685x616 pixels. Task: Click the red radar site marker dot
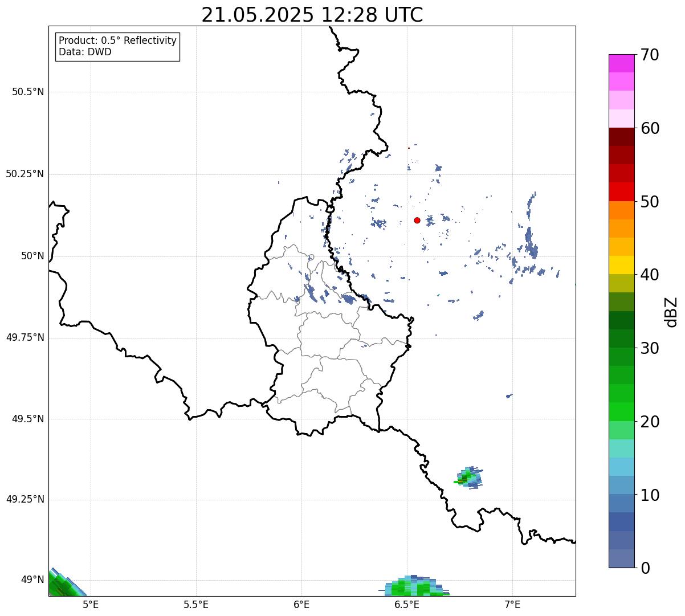pyautogui.click(x=417, y=220)
